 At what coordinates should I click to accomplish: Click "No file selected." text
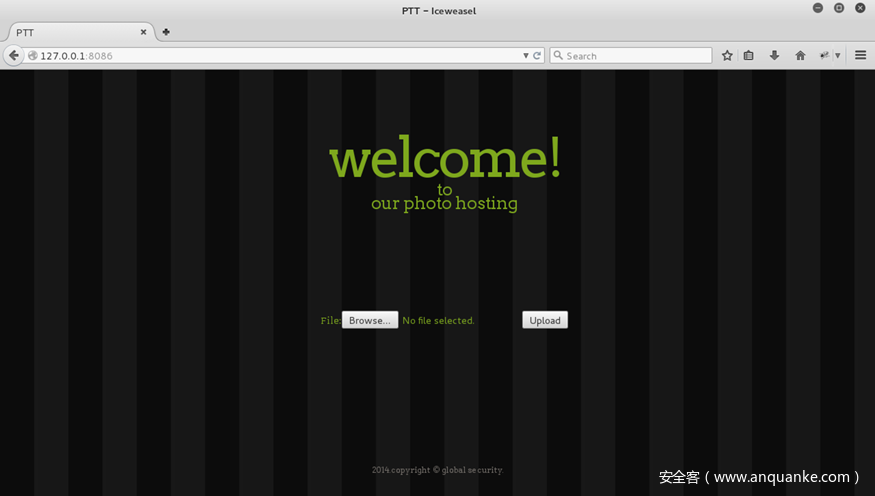point(438,321)
